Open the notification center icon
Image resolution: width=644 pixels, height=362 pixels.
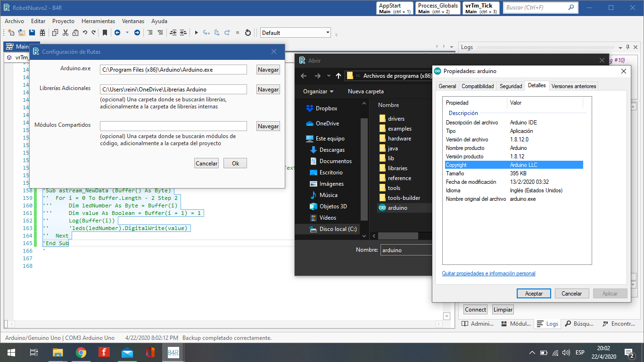(629, 353)
